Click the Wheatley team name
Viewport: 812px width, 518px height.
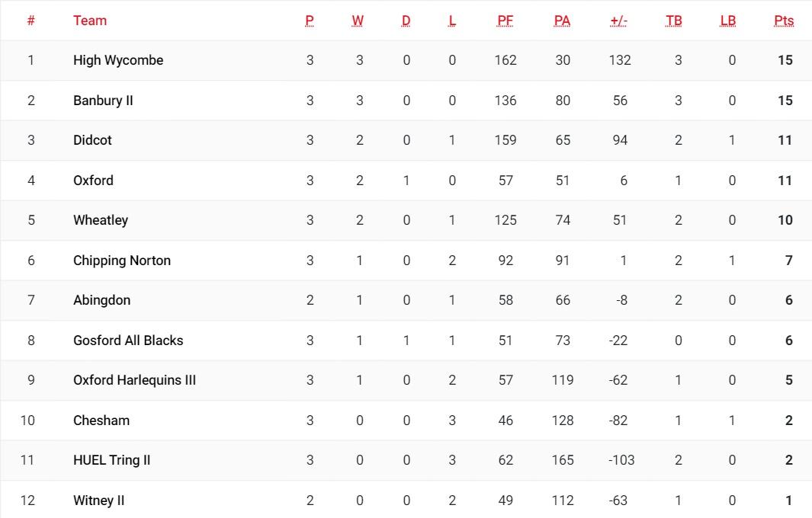pos(101,220)
